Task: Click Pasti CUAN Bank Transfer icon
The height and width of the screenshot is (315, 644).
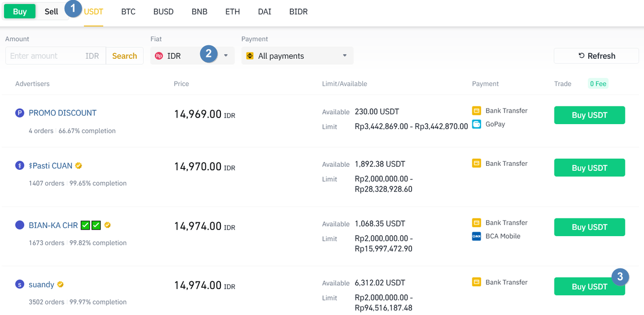Action: coord(476,163)
